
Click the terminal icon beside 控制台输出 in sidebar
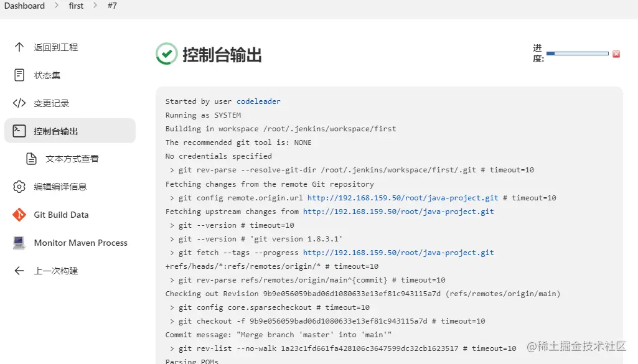click(19, 131)
